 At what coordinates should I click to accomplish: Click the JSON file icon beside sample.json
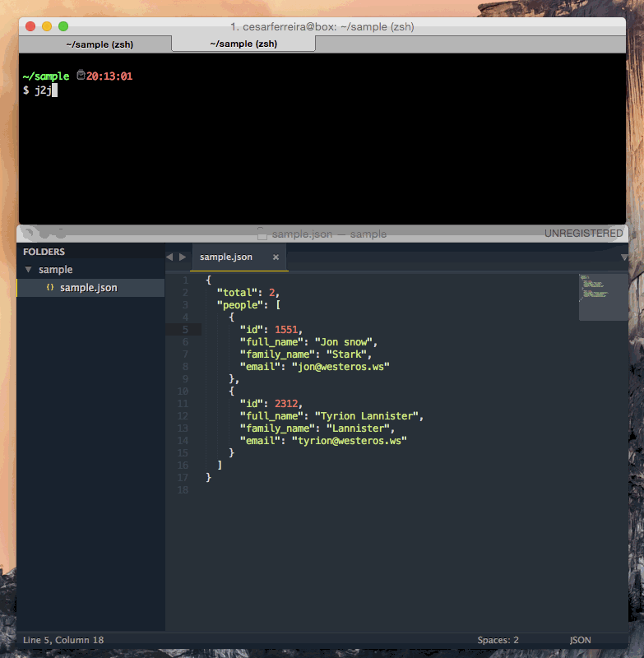[x=50, y=288]
